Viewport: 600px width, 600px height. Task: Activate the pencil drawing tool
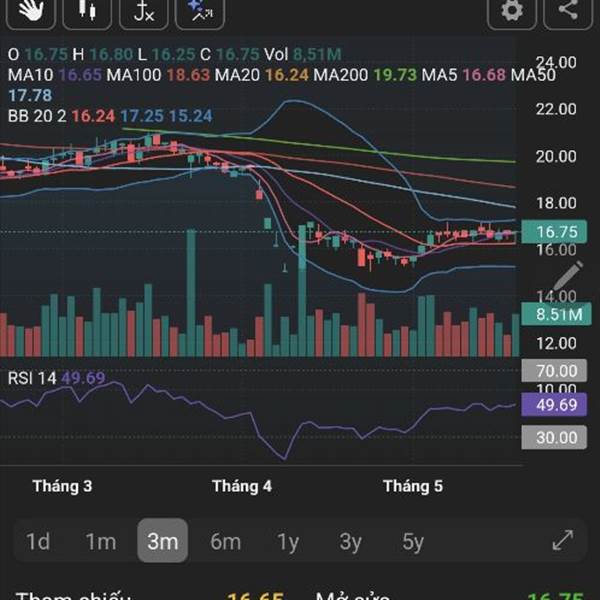tap(569, 275)
